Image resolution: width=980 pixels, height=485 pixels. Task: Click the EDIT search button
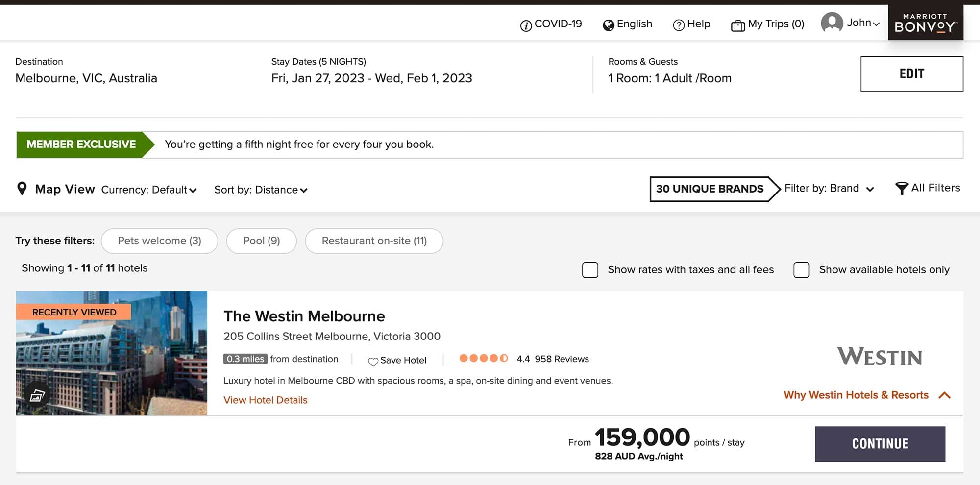[911, 74]
